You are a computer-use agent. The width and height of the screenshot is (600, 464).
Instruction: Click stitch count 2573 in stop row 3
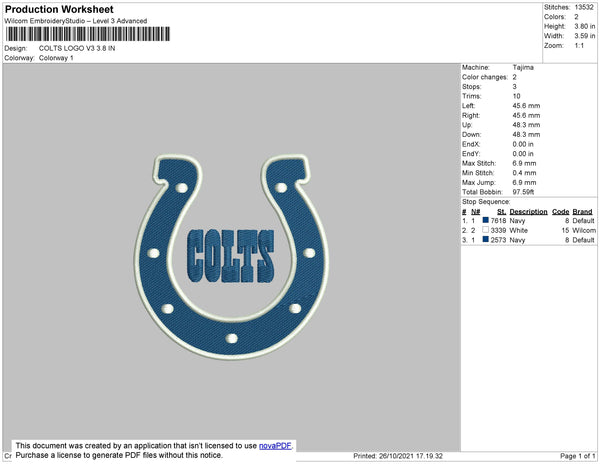point(499,240)
